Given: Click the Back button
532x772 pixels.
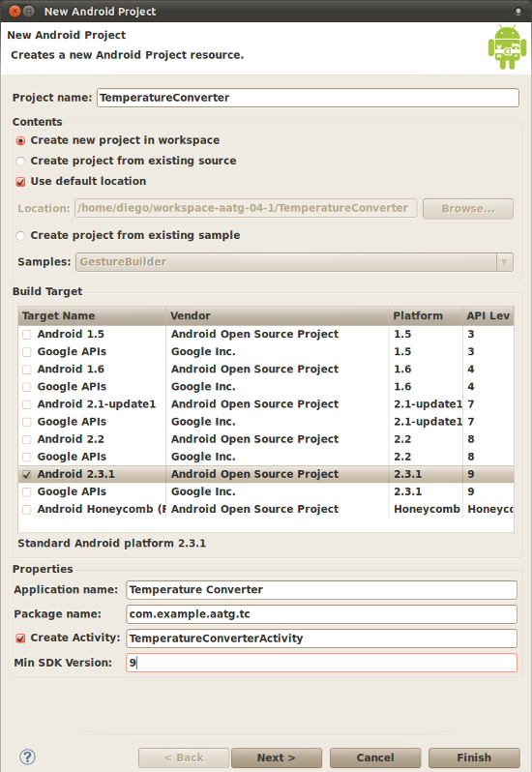Looking at the screenshot, I should point(184,757).
